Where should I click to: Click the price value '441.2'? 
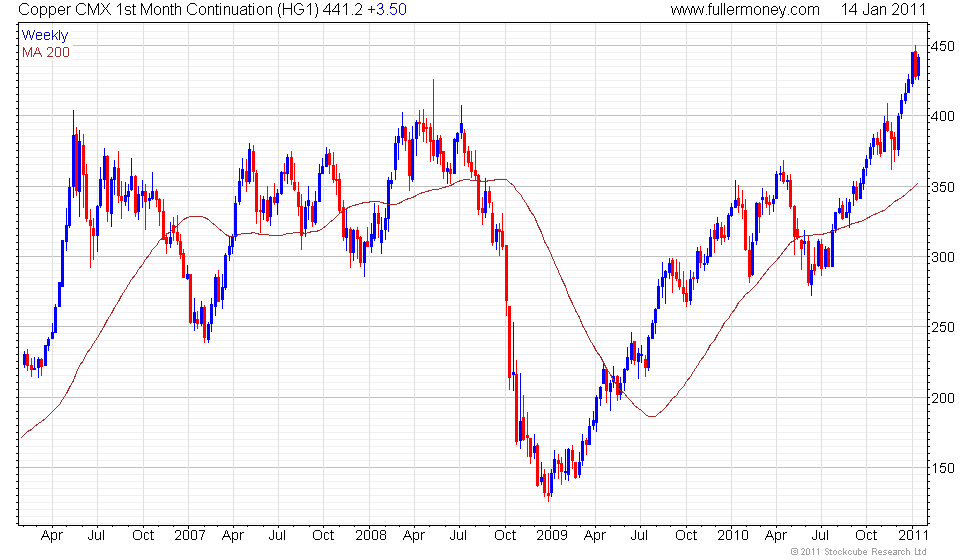click(x=342, y=10)
